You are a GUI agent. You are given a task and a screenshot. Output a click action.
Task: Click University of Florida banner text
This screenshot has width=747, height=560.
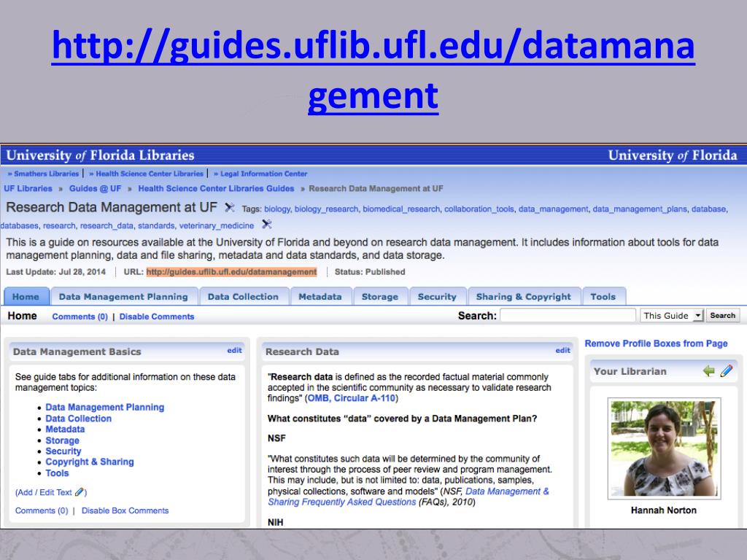[672, 155]
